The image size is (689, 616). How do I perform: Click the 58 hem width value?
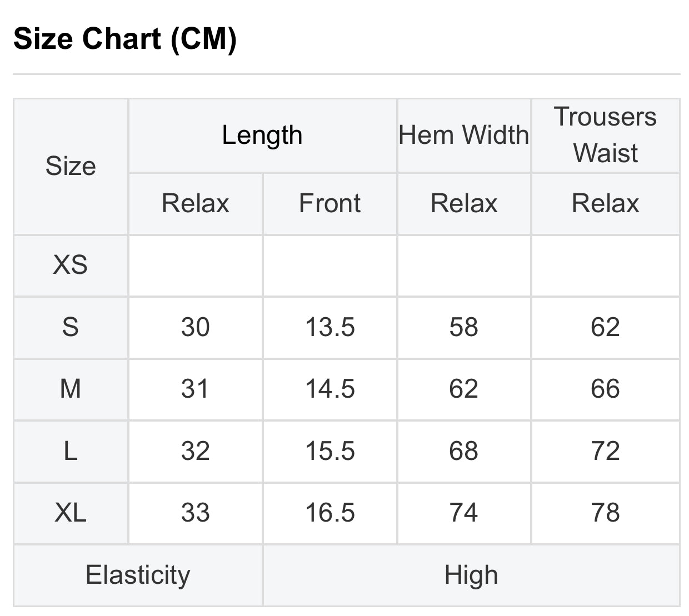[464, 327]
